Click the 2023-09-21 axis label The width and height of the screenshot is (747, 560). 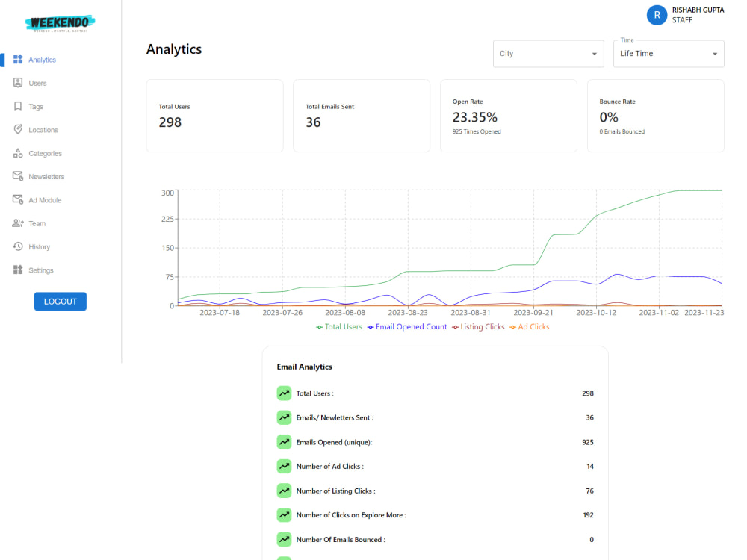pyautogui.click(x=533, y=313)
